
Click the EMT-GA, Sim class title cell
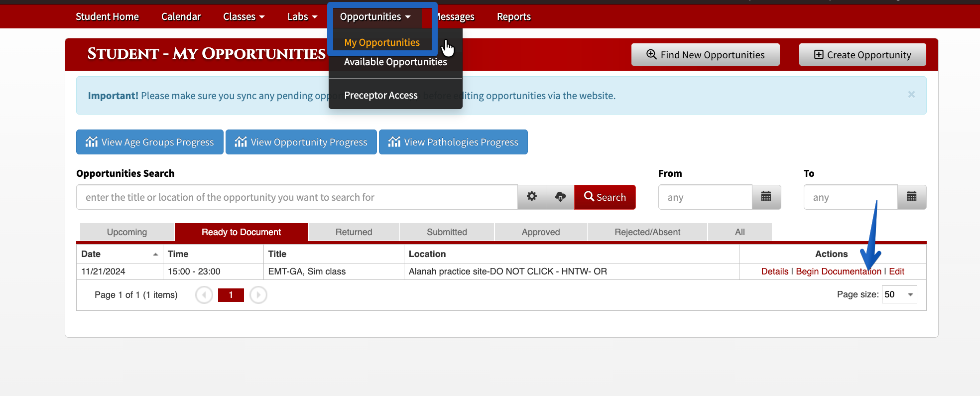[333, 271]
